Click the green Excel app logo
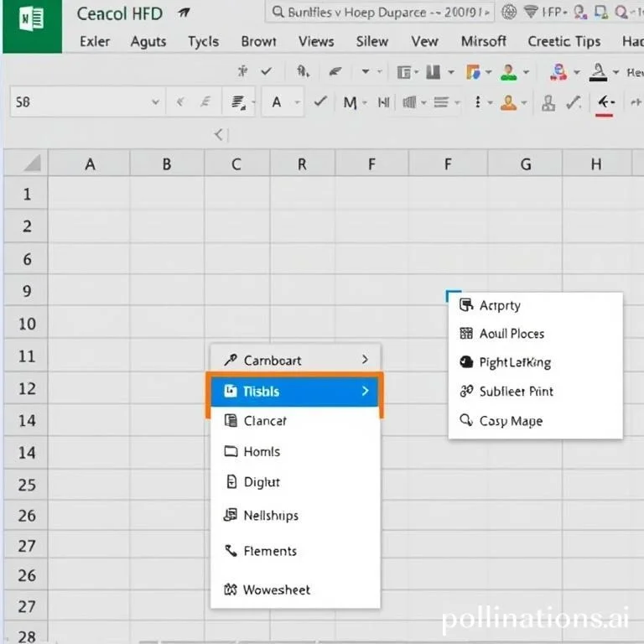Viewport: 644px width, 644px height. tap(31, 25)
